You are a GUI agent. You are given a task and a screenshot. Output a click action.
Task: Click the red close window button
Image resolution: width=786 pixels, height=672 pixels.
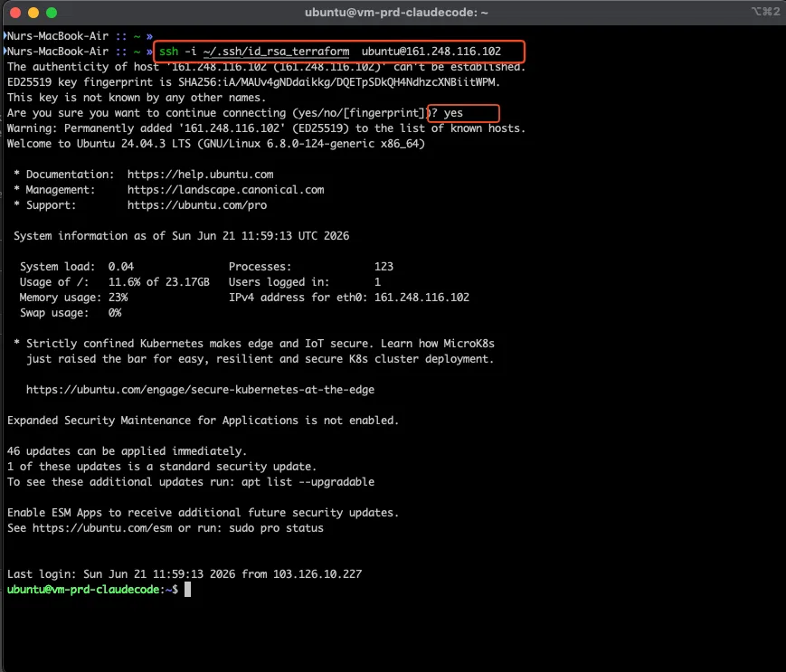[15, 13]
